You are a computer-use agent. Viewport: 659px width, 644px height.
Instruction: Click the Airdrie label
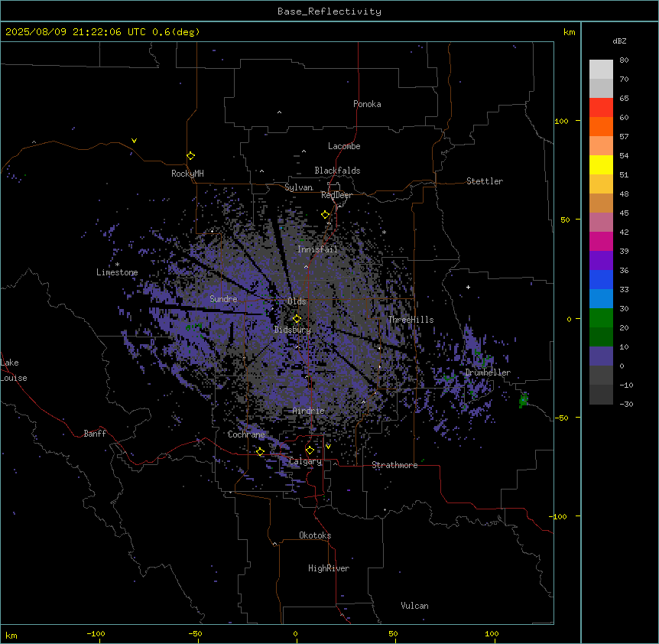click(309, 411)
